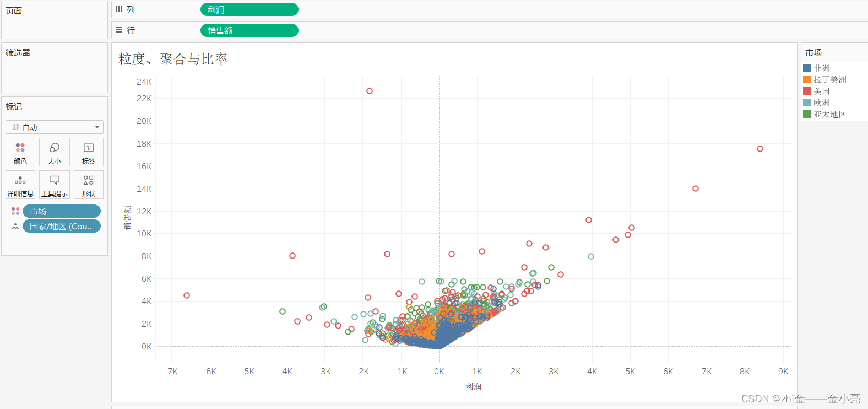
Task: Click the 拉丁美洲 orange color swatch in legend
Action: [x=807, y=79]
